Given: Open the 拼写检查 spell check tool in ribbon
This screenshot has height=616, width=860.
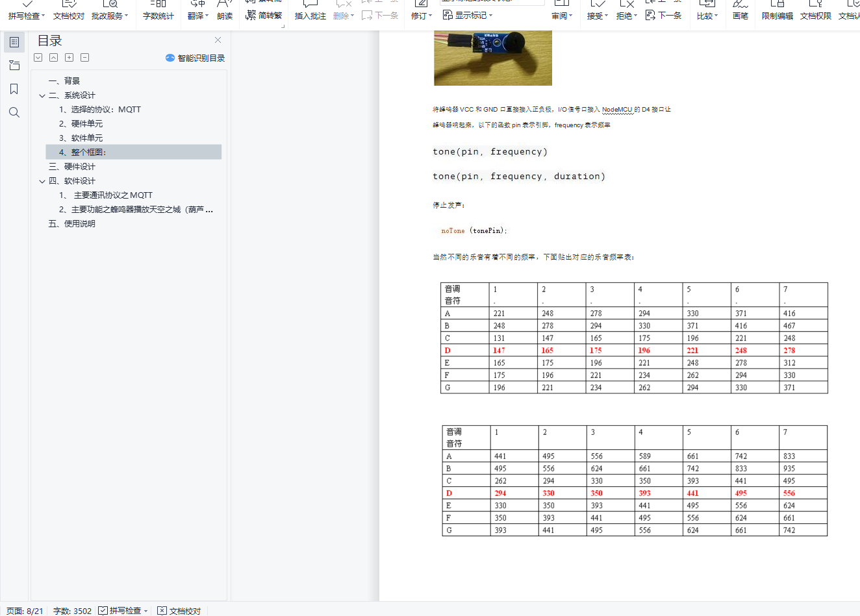Looking at the screenshot, I should pos(26,10).
